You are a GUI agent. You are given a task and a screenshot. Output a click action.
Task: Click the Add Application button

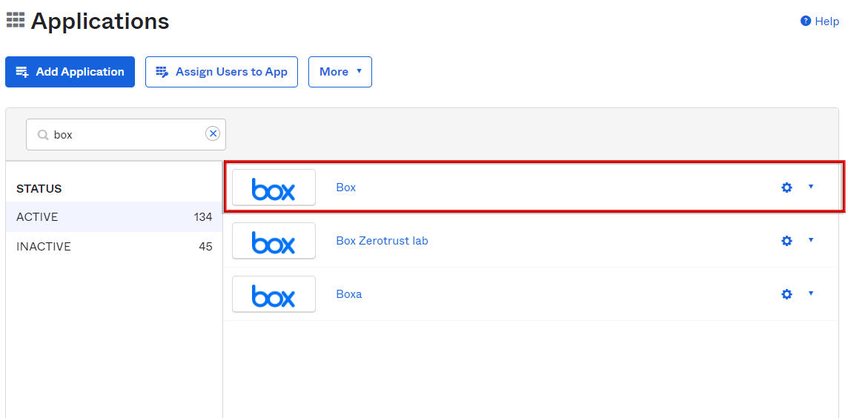[x=70, y=71]
